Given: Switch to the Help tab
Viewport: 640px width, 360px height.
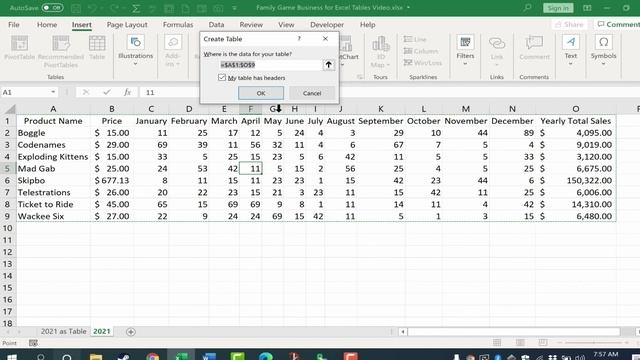Looking at the screenshot, I should click(x=367, y=24).
